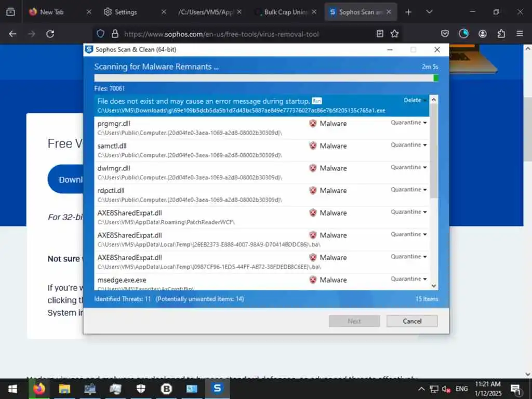The height and width of the screenshot is (399, 532).
Task: Open Quarantine dropdown for samctl.dll
Action: click(x=408, y=145)
